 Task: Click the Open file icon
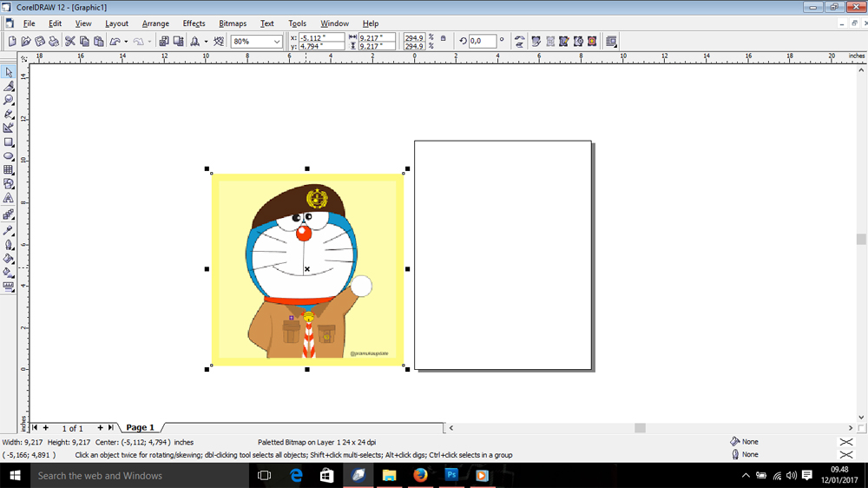coord(26,41)
